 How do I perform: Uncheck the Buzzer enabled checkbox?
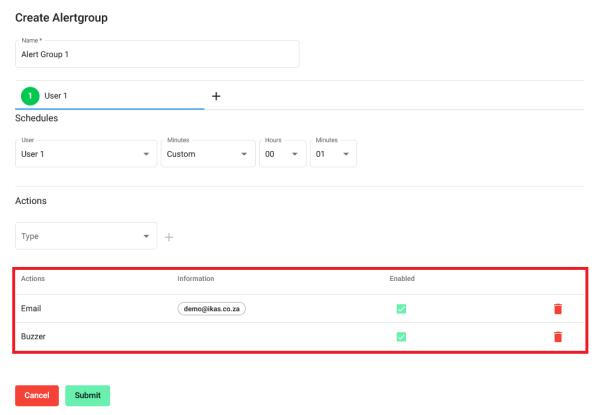click(401, 337)
